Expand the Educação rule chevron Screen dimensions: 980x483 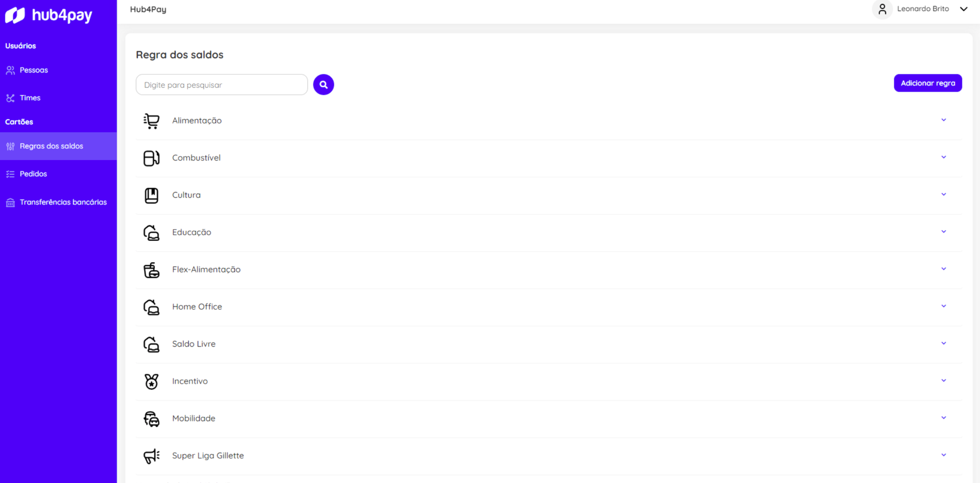coord(943,232)
